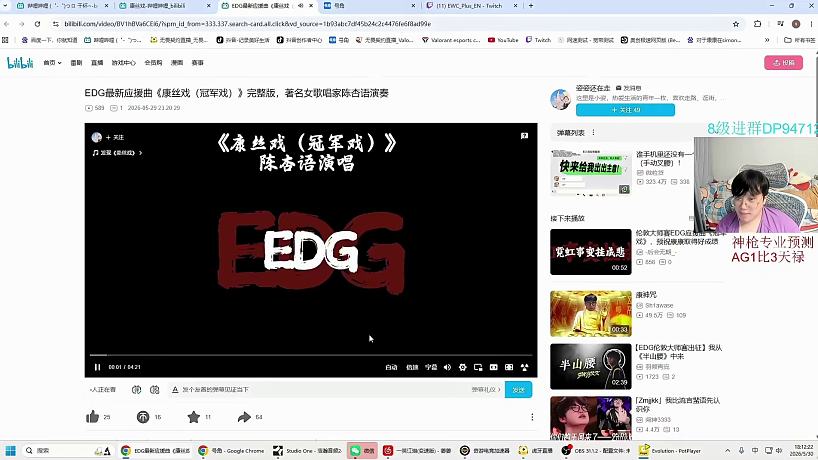Give coins with the coin icon

143,417
